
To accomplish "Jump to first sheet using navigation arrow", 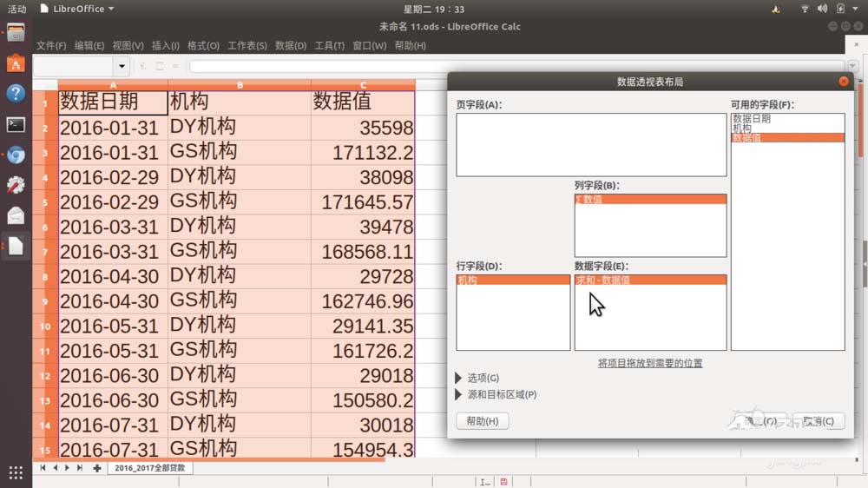I will click(x=43, y=468).
